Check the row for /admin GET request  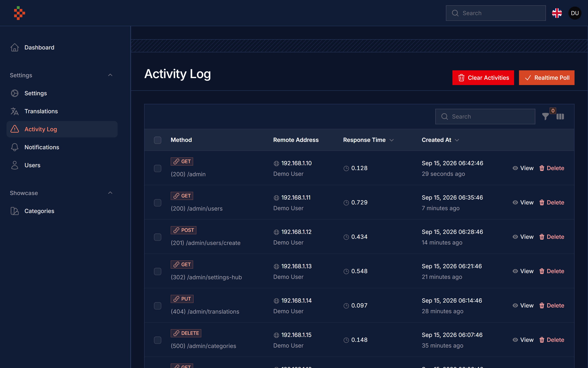(157, 168)
